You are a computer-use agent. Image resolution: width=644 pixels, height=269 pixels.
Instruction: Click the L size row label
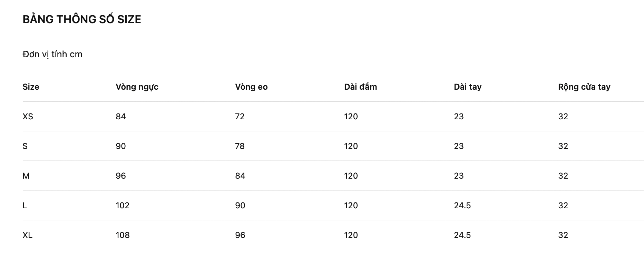25,206
